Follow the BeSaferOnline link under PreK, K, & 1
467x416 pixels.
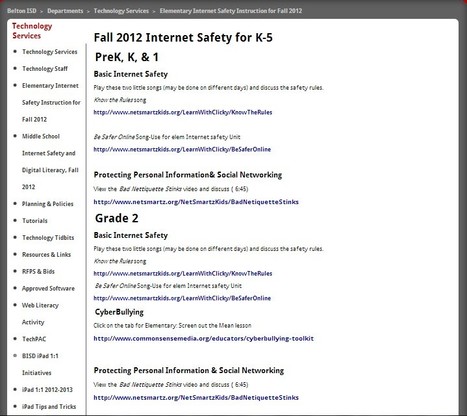182,149
